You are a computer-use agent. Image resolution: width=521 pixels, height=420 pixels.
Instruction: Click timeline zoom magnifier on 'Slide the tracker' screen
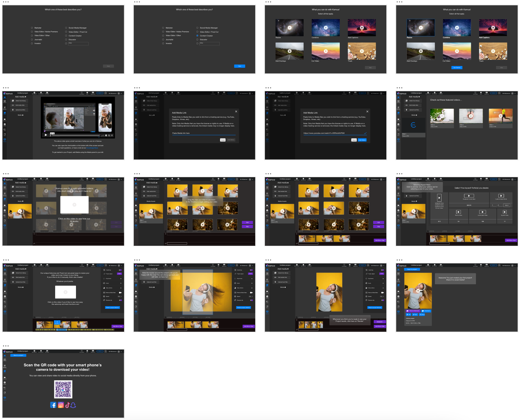click(x=166, y=317)
